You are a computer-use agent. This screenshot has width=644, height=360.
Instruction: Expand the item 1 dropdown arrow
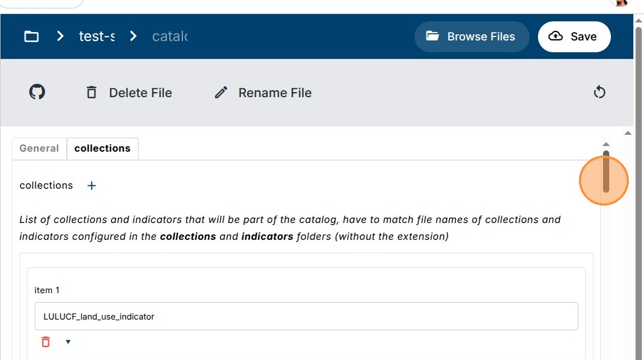pyautogui.click(x=68, y=341)
